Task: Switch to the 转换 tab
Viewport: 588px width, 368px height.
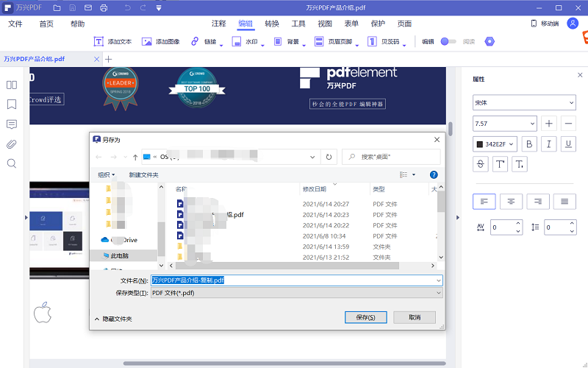Action: tap(272, 24)
